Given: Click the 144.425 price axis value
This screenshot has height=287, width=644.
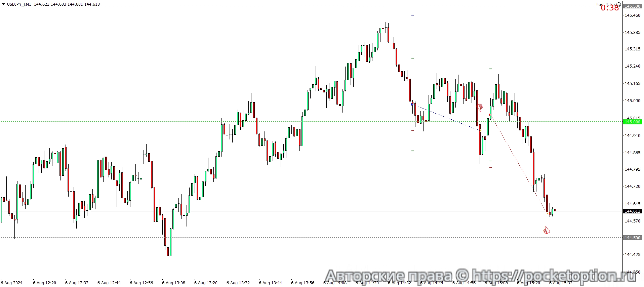Looking at the screenshot, I should [632, 254].
